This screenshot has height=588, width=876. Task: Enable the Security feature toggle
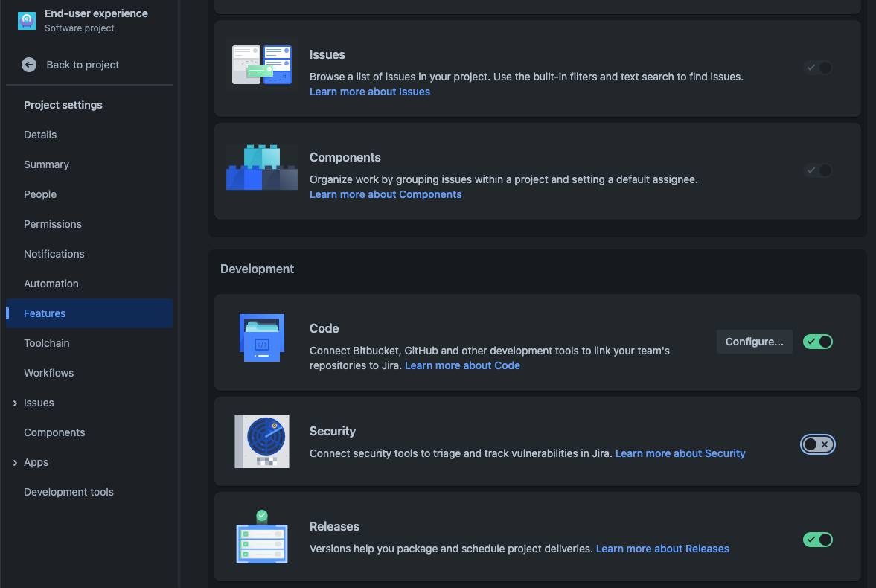point(818,444)
